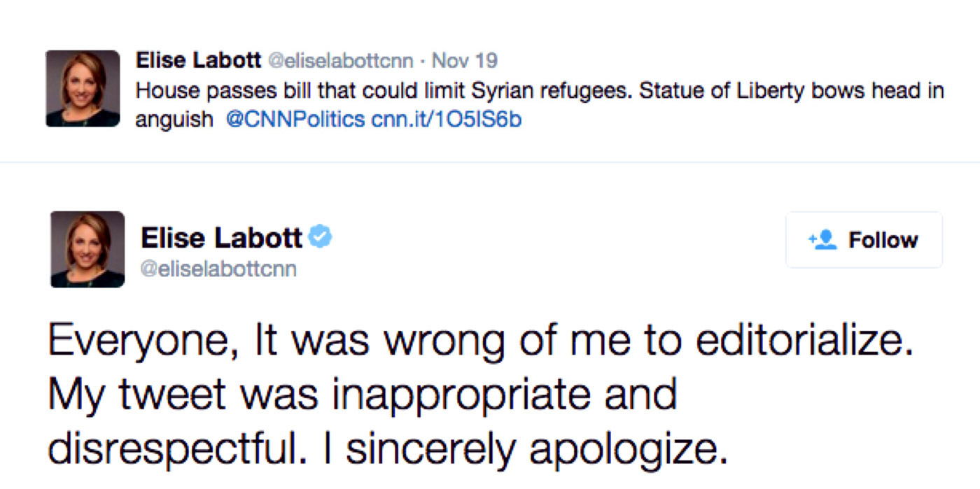Screen dimensions: 980x489
Task: Open the cnn.it/1O5IS6b short link
Action: click(x=447, y=120)
